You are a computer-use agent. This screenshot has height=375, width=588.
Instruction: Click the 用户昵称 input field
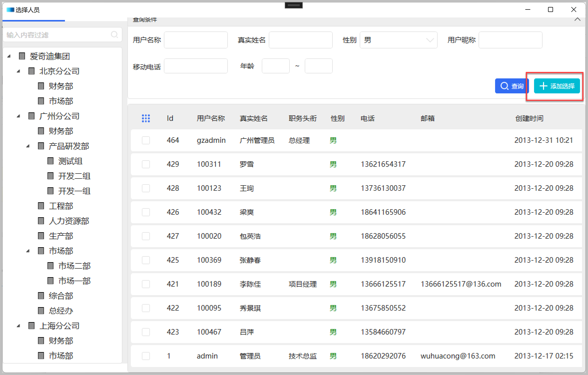pos(511,40)
